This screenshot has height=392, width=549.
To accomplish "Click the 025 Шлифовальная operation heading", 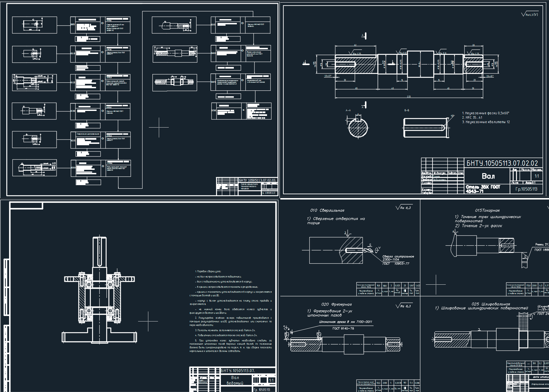I will tap(491, 304).
